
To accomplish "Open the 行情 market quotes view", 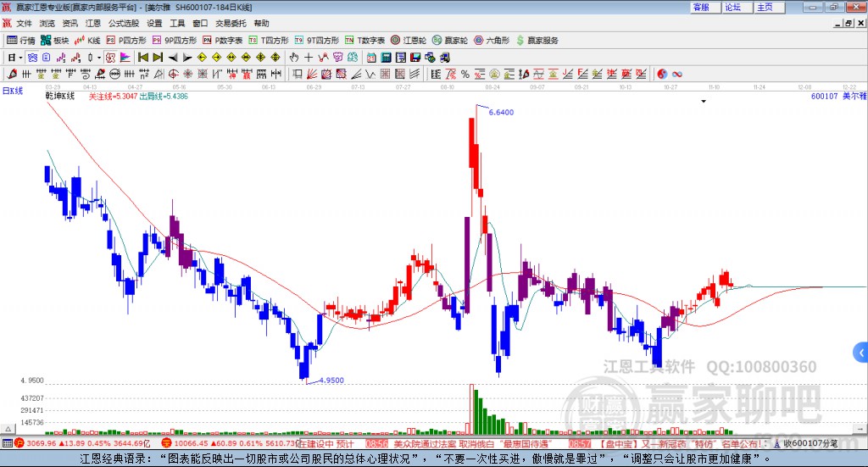I will click(x=20, y=41).
